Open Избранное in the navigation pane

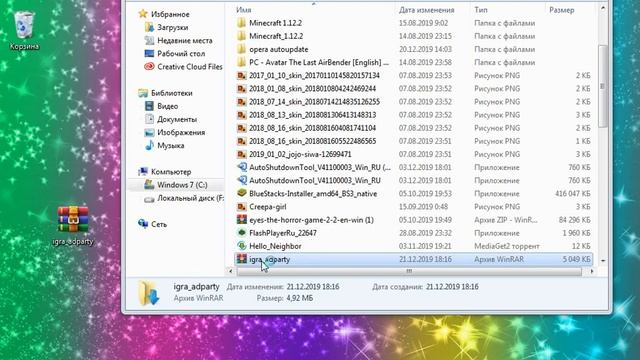(x=170, y=14)
